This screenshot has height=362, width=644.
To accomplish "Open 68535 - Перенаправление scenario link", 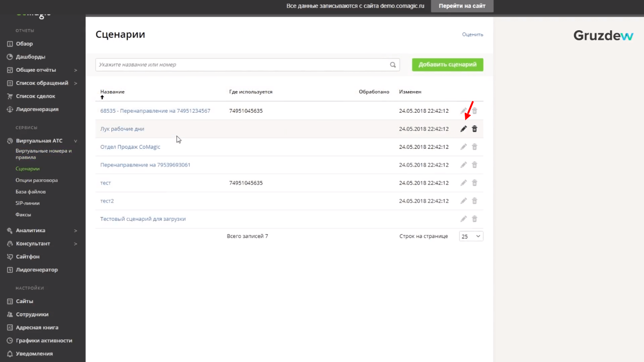I will point(155,111).
